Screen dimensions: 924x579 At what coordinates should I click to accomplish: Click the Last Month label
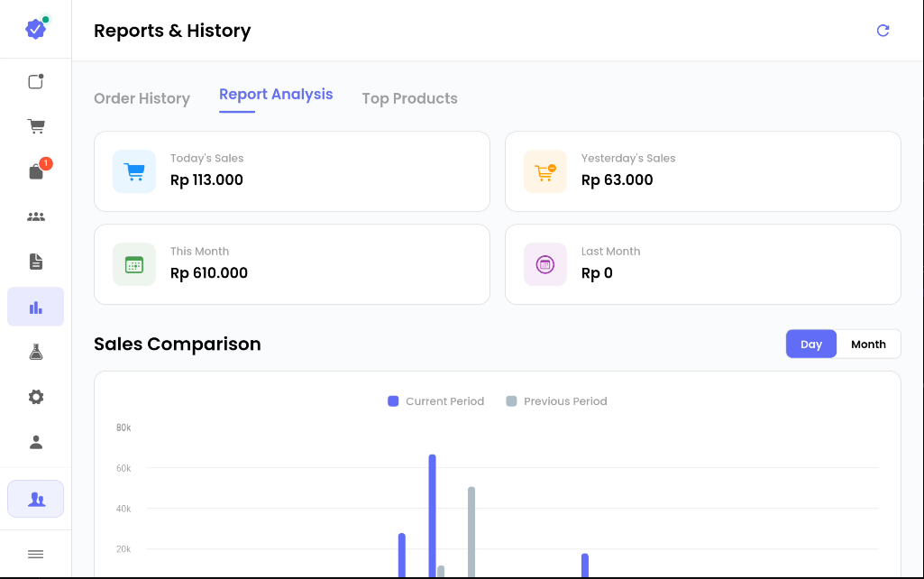click(610, 252)
